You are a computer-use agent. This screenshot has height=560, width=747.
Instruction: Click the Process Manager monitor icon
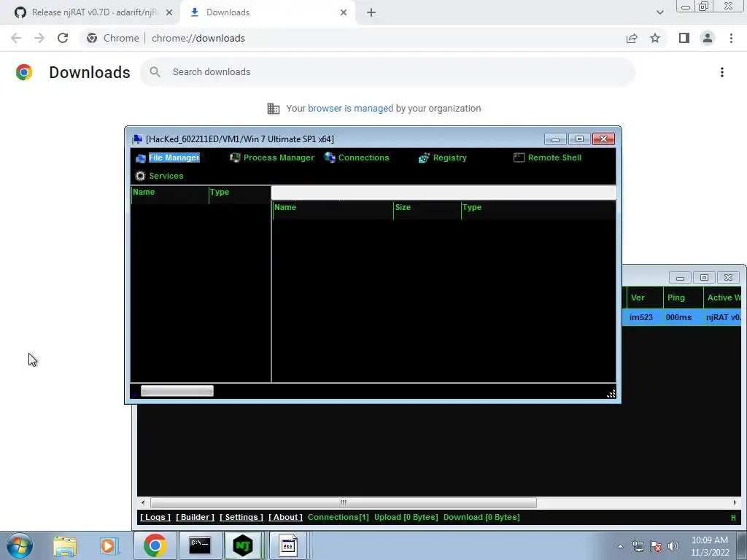point(235,157)
